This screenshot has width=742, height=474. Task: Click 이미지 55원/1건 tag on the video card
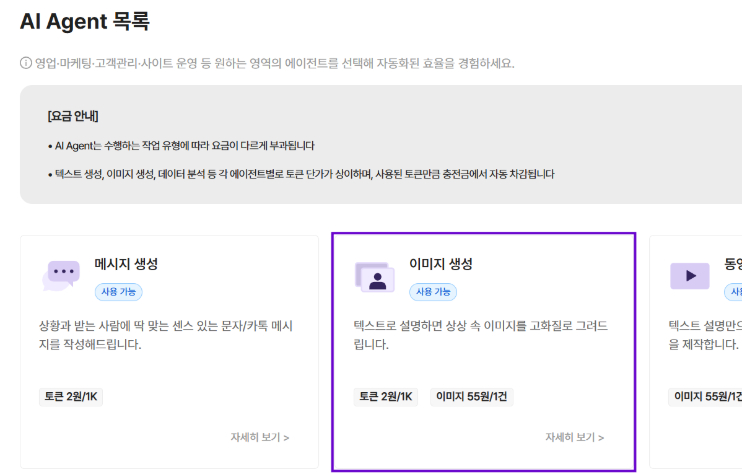[706, 396]
